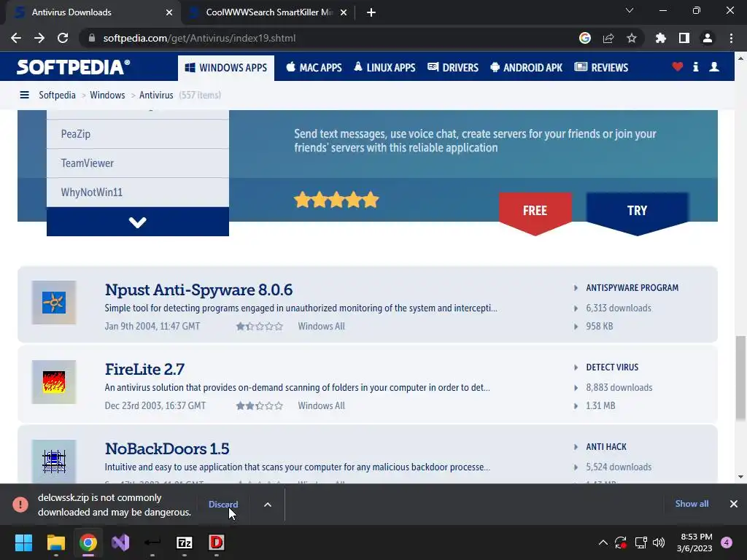Click the Softpedia logo
Image resolution: width=747 pixels, height=560 pixels.
point(74,67)
